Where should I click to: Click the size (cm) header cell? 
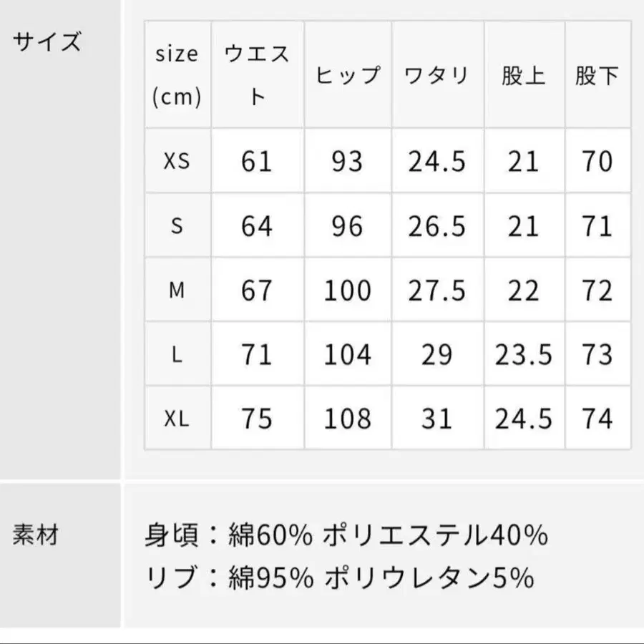click(x=177, y=74)
